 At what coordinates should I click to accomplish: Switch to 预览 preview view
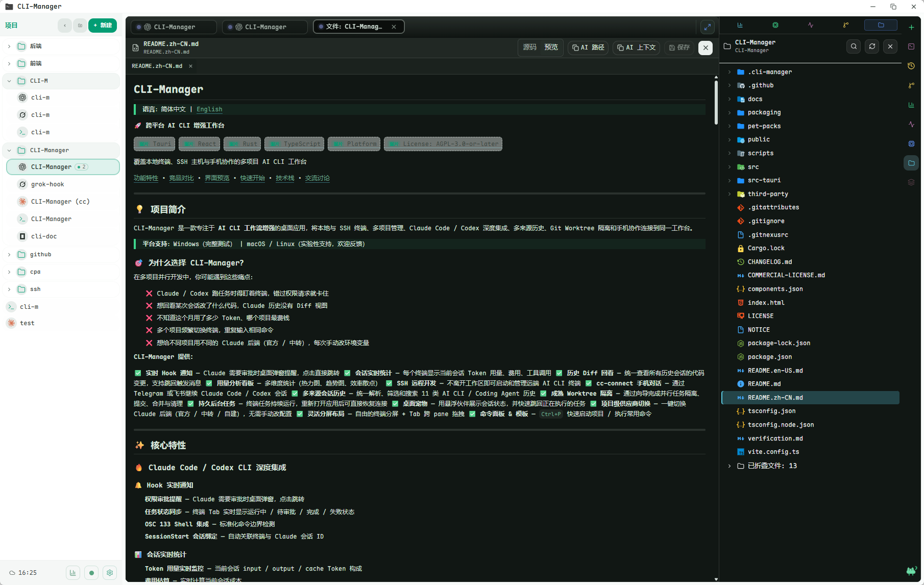(551, 47)
